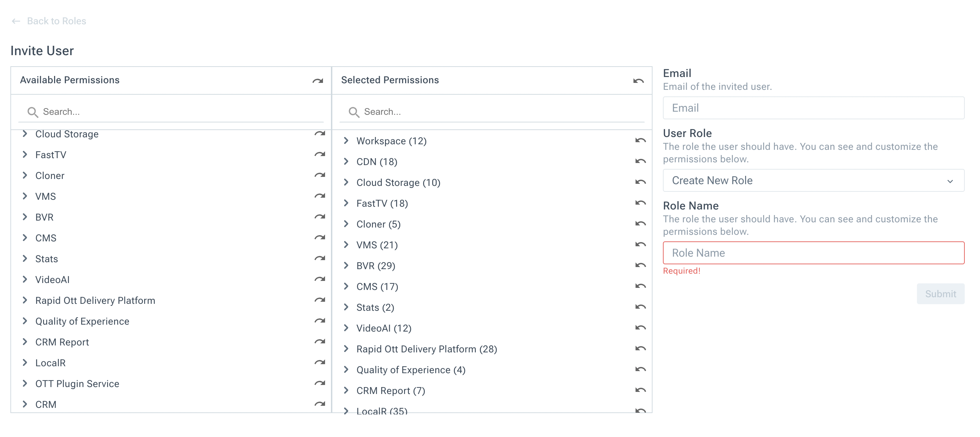Click Available Permissions search box
Screen dimensions: 980x437
point(171,112)
